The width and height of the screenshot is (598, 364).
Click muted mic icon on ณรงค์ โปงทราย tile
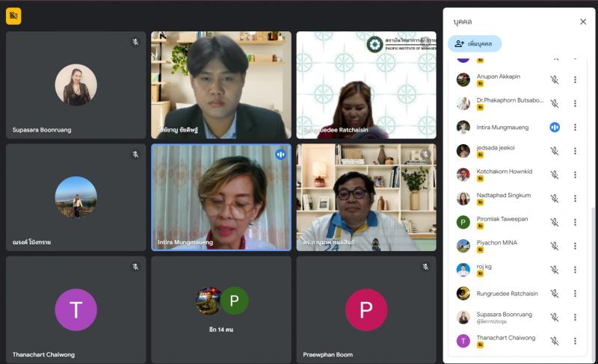(x=135, y=155)
